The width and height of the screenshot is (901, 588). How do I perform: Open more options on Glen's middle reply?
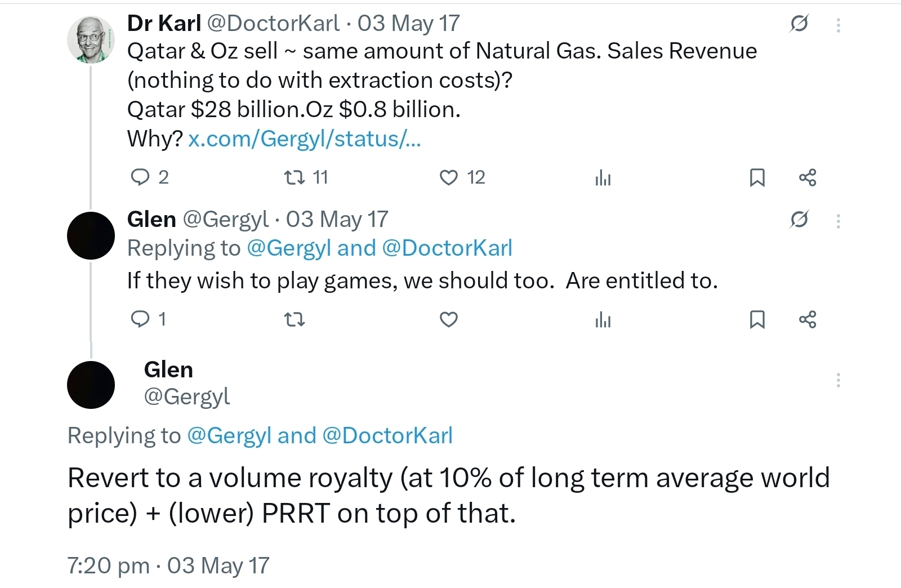point(838,221)
